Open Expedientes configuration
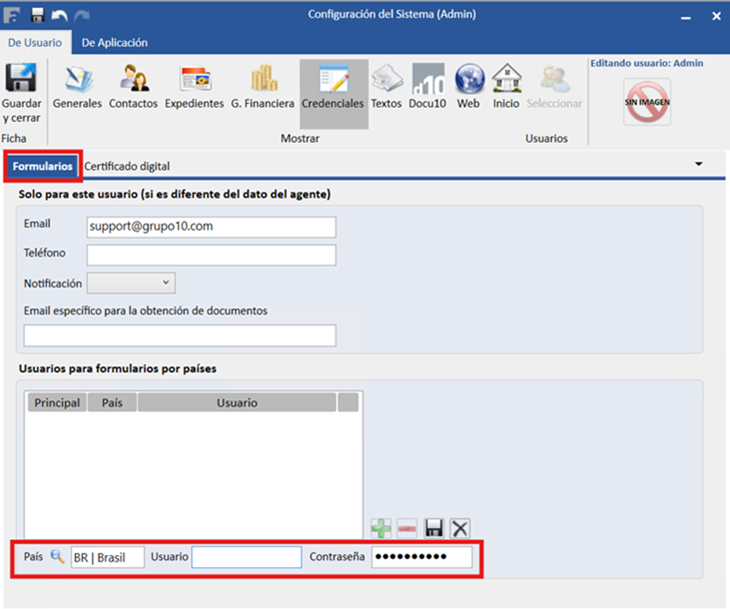 (x=195, y=79)
